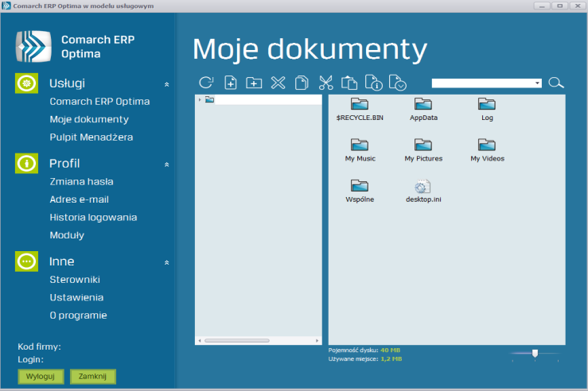Open O programie page
This screenshot has width=588, height=391.
click(78, 316)
